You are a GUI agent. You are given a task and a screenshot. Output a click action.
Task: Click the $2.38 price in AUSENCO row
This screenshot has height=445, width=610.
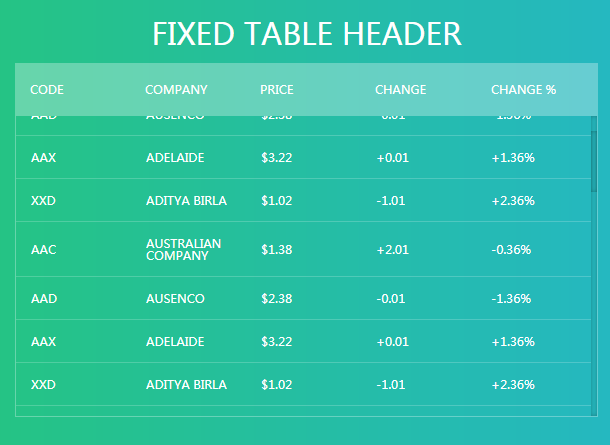coord(277,298)
